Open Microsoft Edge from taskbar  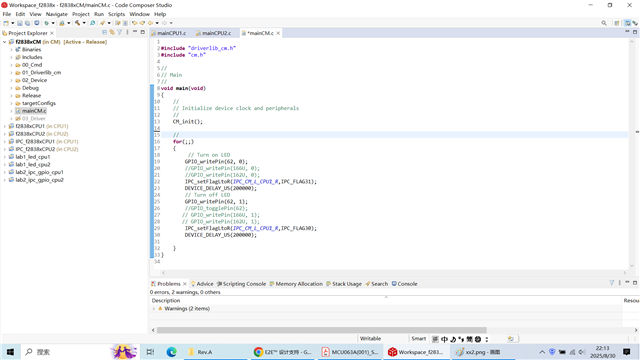coord(171,352)
